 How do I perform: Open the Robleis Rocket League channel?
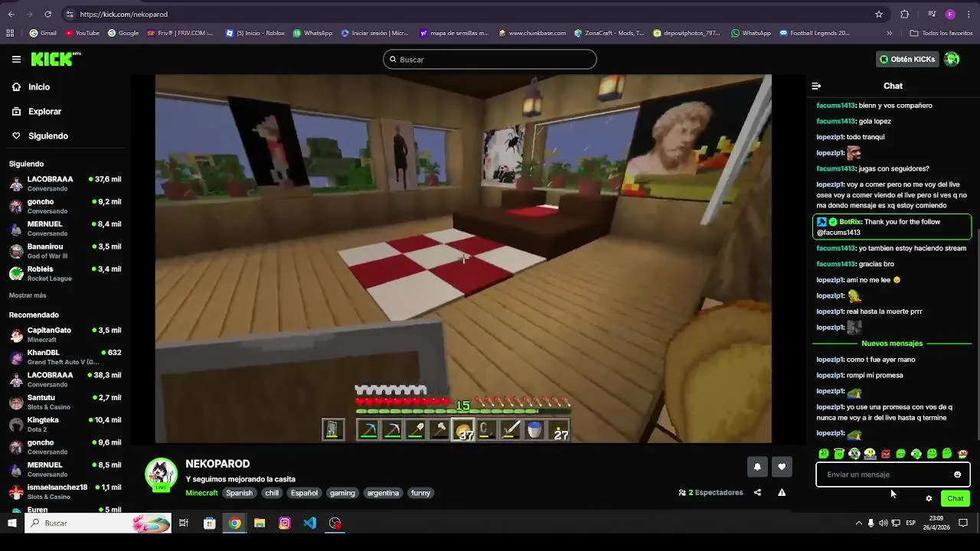pyautogui.click(x=65, y=273)
